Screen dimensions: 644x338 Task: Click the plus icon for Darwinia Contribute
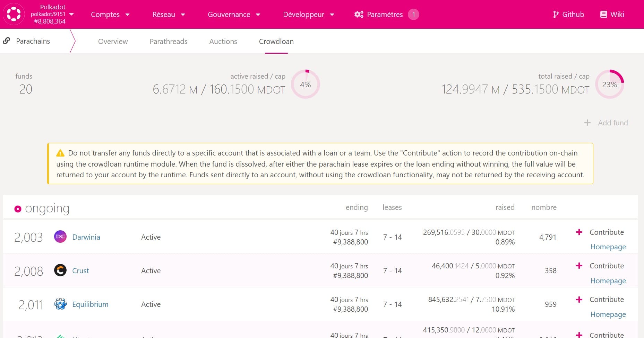tap(579, 232)
